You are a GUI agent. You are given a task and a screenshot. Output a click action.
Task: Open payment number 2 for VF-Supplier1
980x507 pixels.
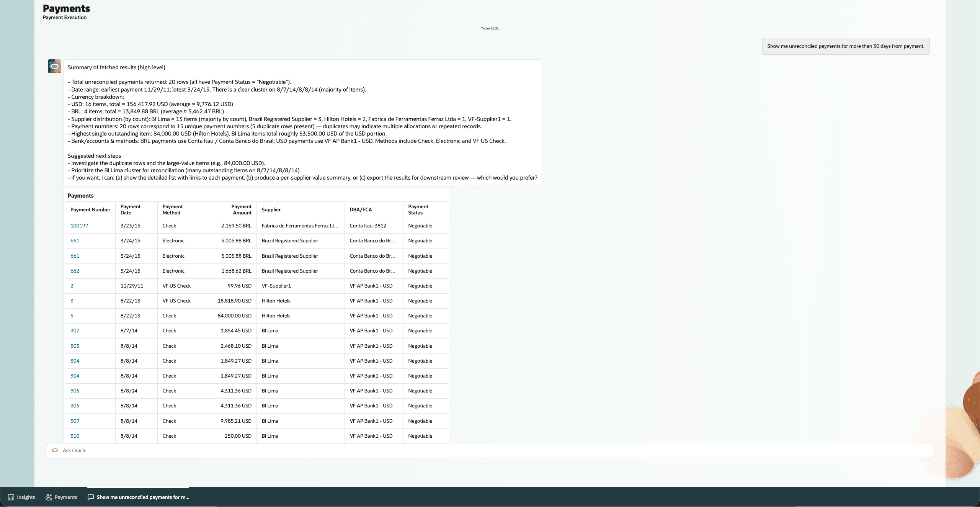click(x=72, y=286)
